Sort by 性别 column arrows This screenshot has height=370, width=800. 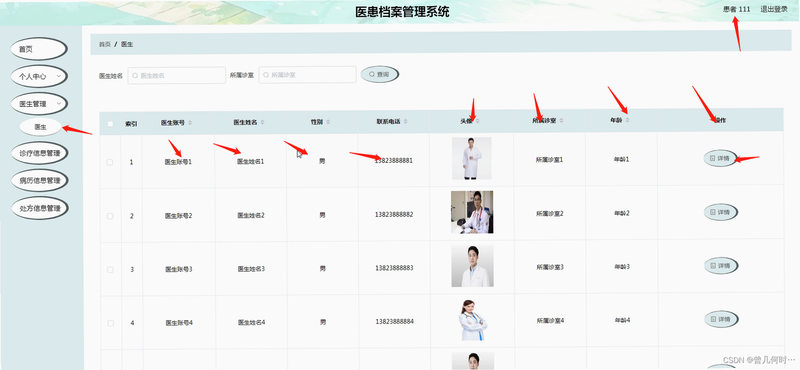pyautogui.click(x=328, y=122)
